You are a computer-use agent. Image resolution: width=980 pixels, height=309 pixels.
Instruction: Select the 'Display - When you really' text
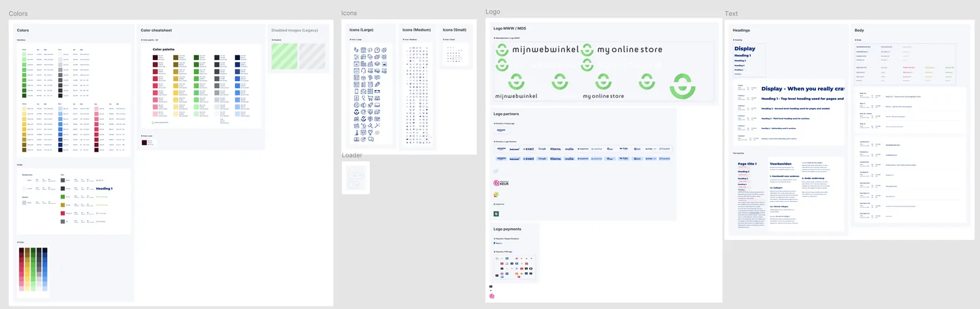pyautogui.click(x=802, y=88)
